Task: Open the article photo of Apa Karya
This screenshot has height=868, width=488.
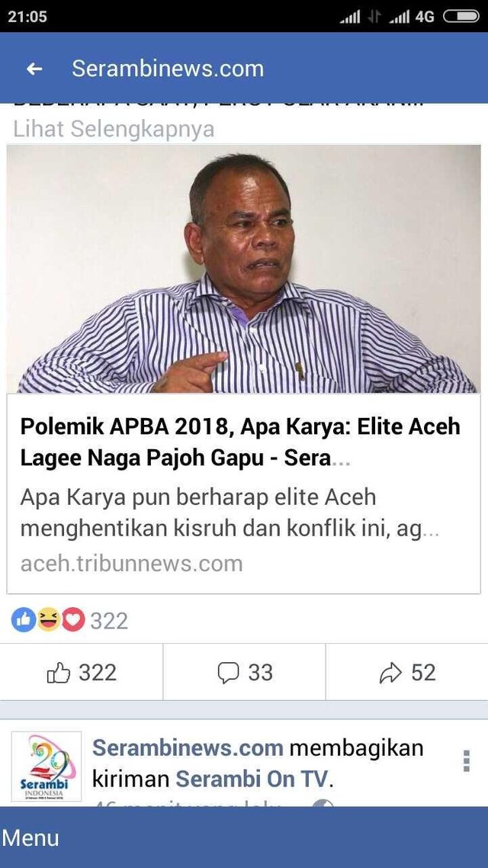Action: tap(243, 269)
